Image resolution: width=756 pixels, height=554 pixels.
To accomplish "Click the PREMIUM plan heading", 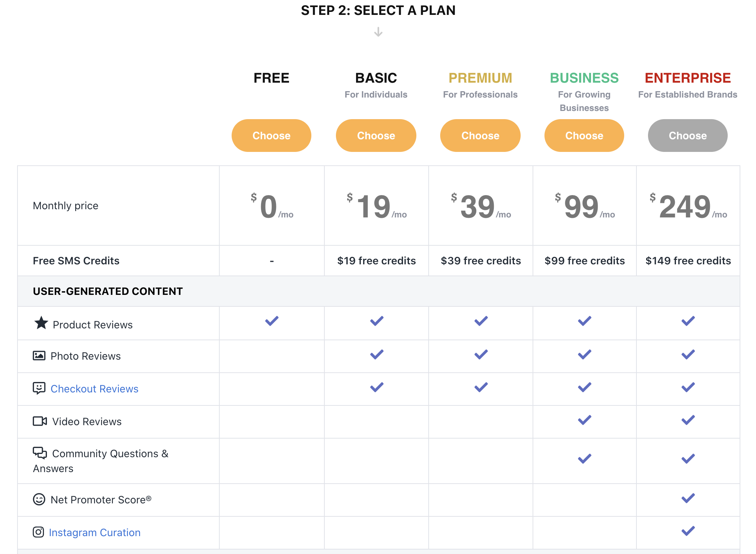I will [480, 78].
